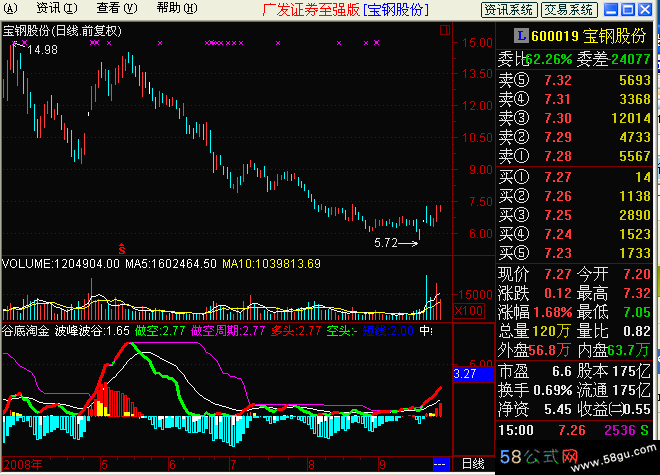Screen dimensions: 660x475
Task: Click the 卖② 7.29 order row
Action: 575,137
